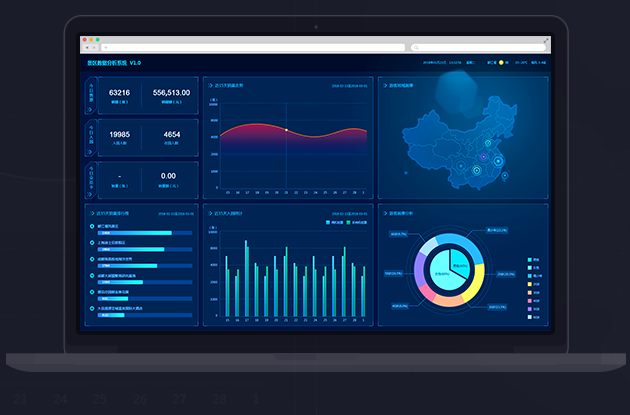
Task: Open the side tab chevron beside the 19985 card
Action: tap(90, 151)
